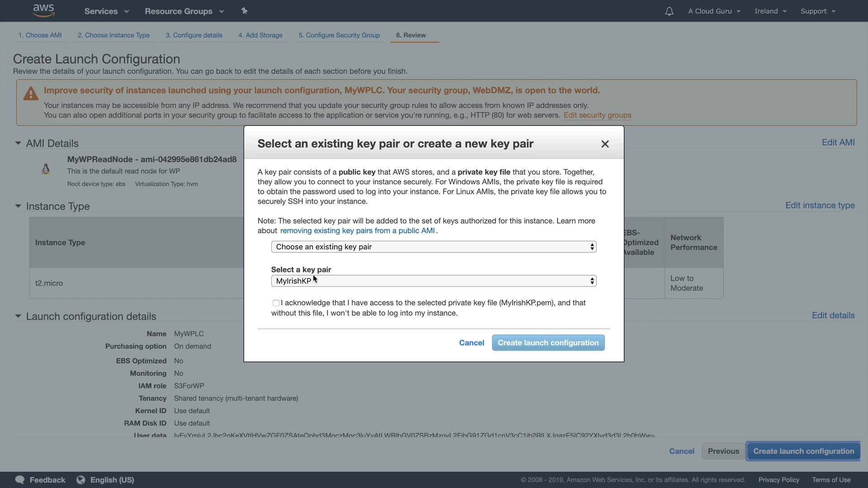Click the Linux penguin AMI icon
This screenshot has height=488, width=868.
[46, 169]
